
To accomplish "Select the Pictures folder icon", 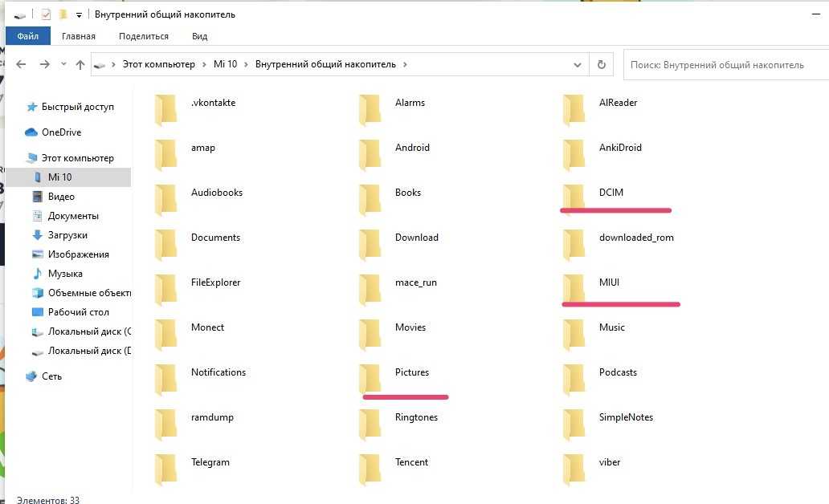I will (370, 374).
